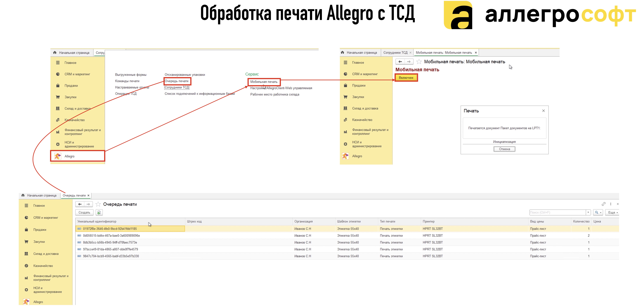Open the Еще dropdown menu
The height and width of the screenshot is (306, 644).
point(613,212)
